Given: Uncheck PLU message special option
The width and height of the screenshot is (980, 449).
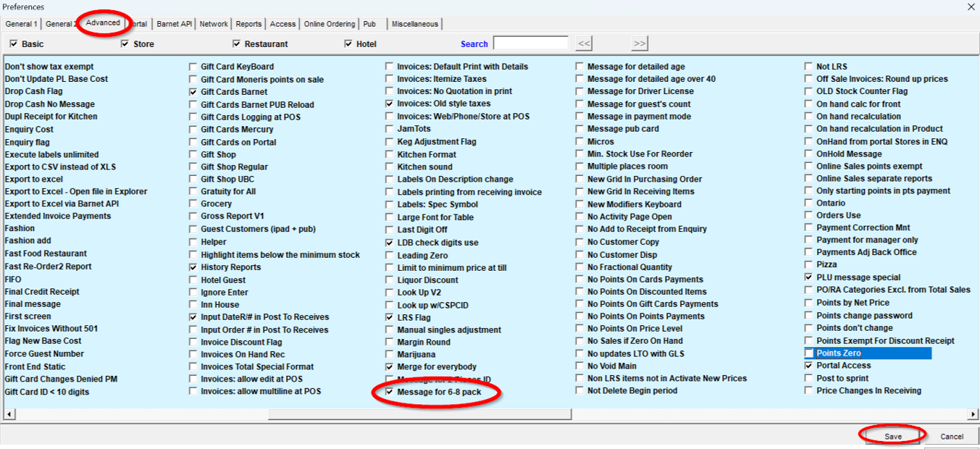Looking at the screenshot, I should point(809,277).
